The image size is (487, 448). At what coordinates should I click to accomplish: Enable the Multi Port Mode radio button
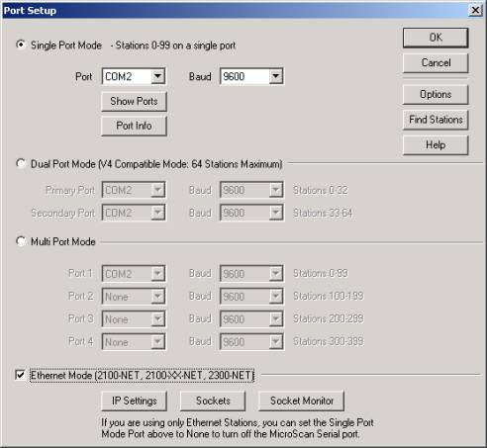pos(21,241)
